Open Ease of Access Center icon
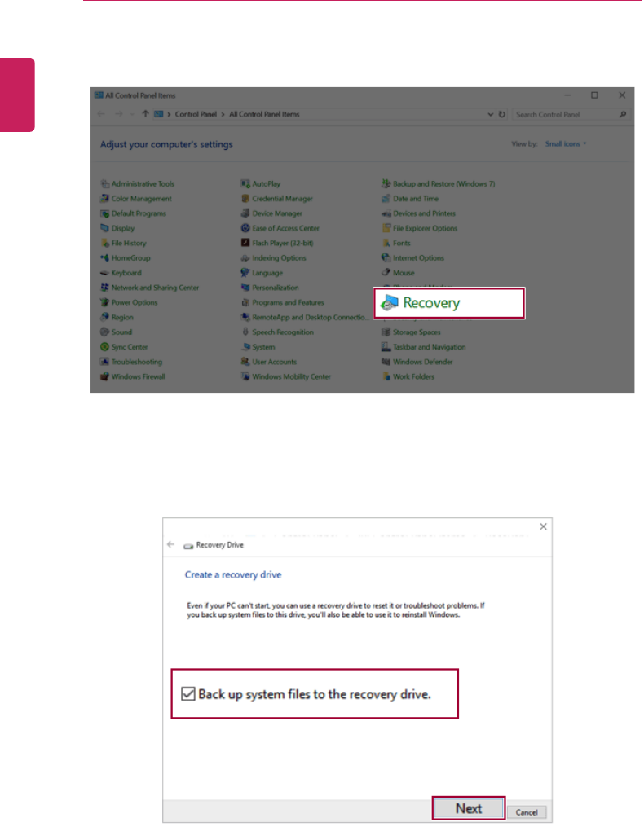 245,228
